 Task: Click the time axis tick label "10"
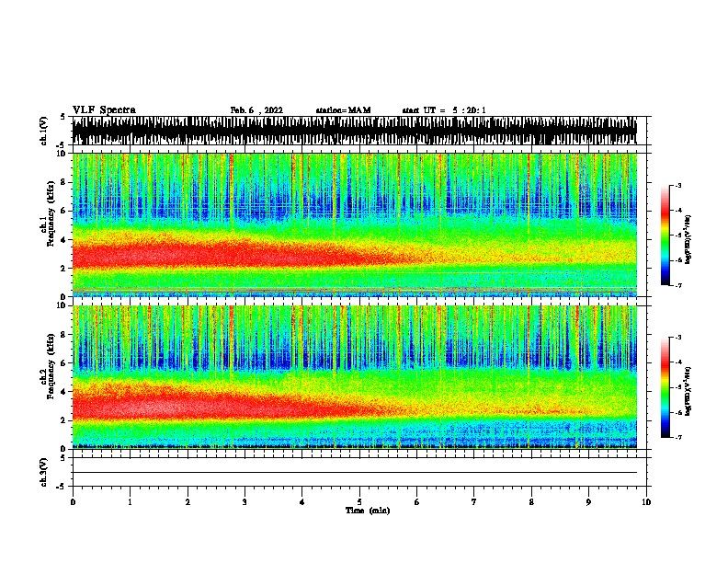[646, 501]
